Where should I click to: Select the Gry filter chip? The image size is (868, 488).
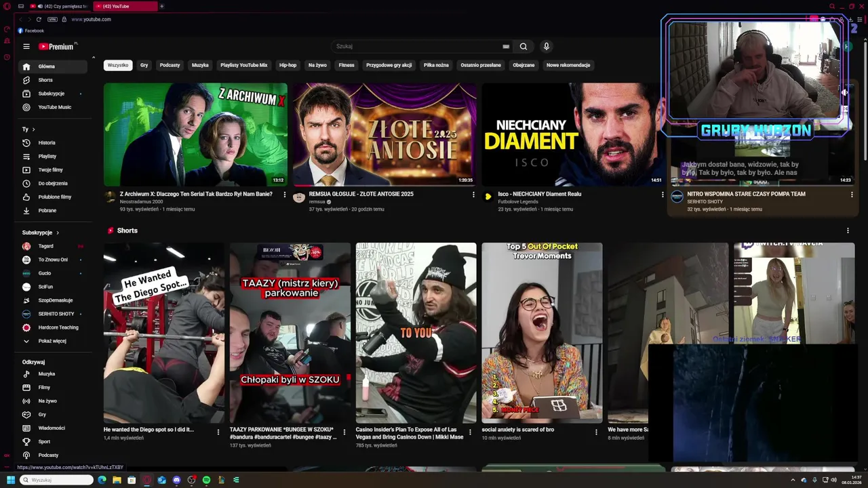144,65
